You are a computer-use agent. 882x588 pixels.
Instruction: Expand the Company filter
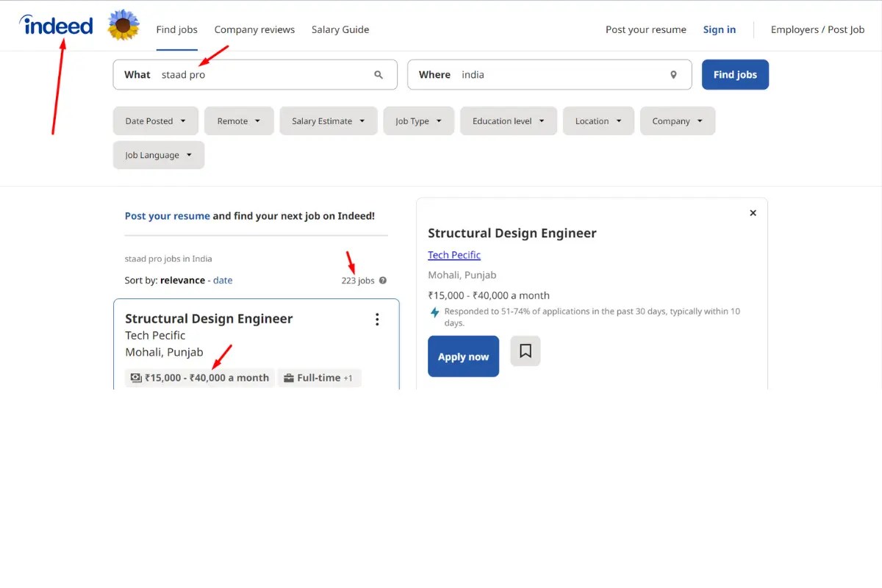point(678,121)
